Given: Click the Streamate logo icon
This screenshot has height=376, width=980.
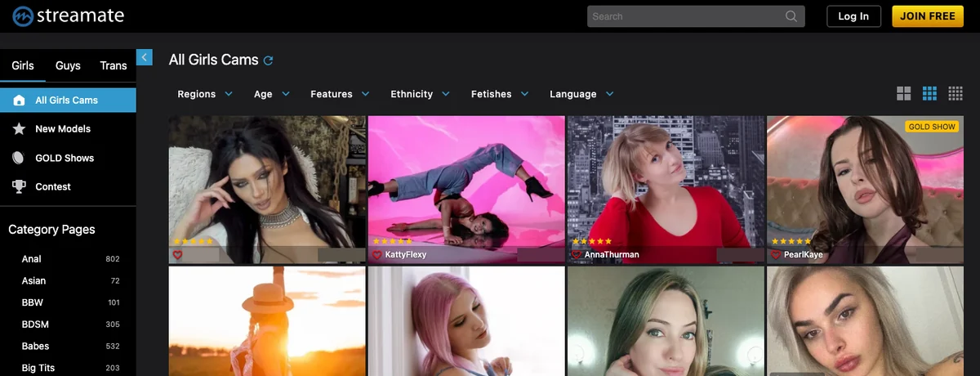Looking at the screenshot, I should point(23,16).
